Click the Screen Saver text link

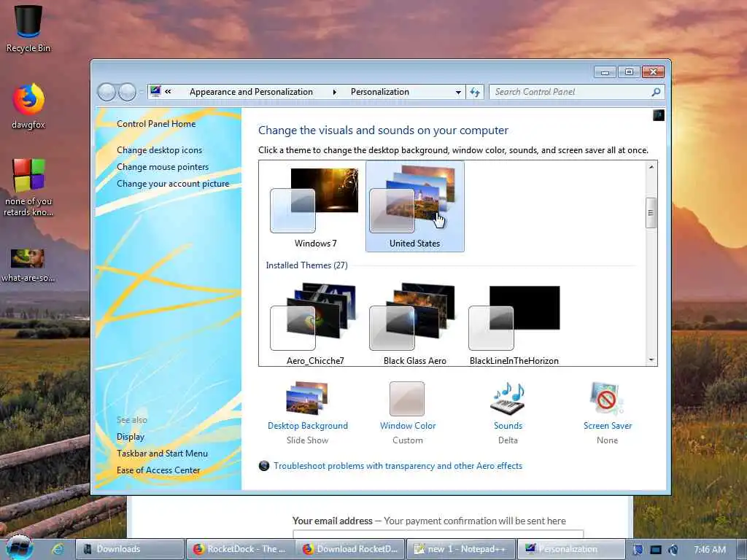click(608, 426)
